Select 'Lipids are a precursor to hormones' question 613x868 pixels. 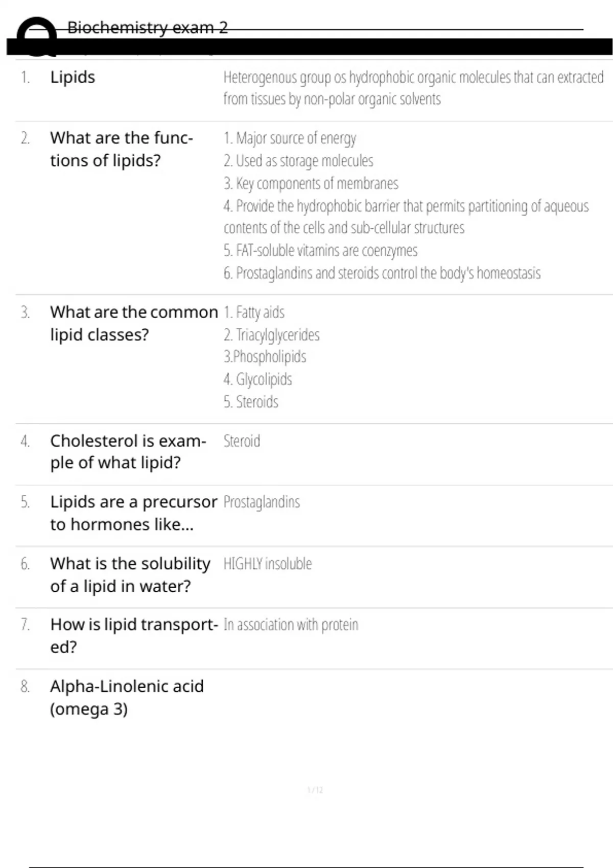[134, 513]
